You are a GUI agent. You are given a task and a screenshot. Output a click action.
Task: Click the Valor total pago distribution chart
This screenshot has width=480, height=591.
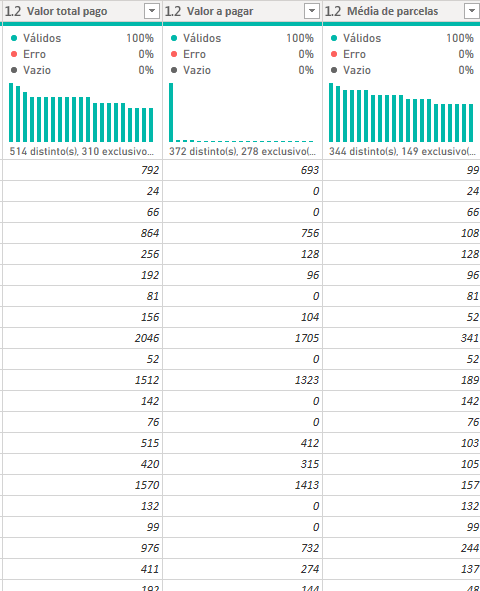(x=81, y=112)
